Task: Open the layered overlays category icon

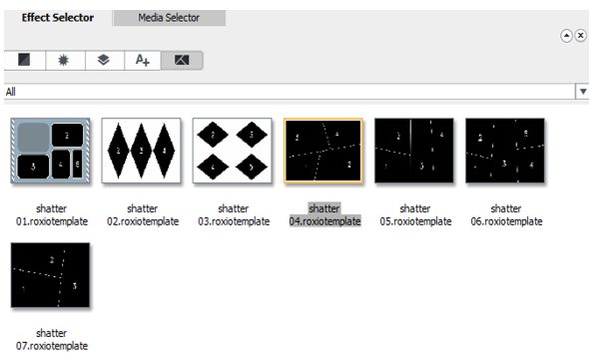Action: pos(104,60)
